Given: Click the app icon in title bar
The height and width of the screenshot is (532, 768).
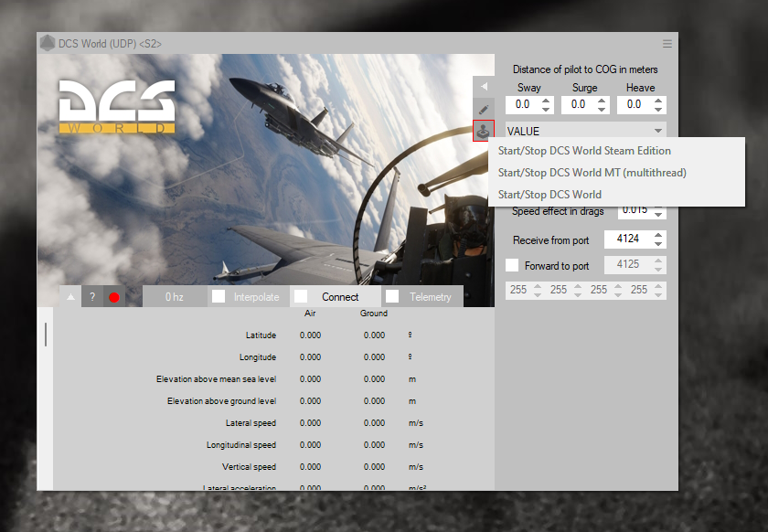Looking at the screenshot, I should [46, 44].
